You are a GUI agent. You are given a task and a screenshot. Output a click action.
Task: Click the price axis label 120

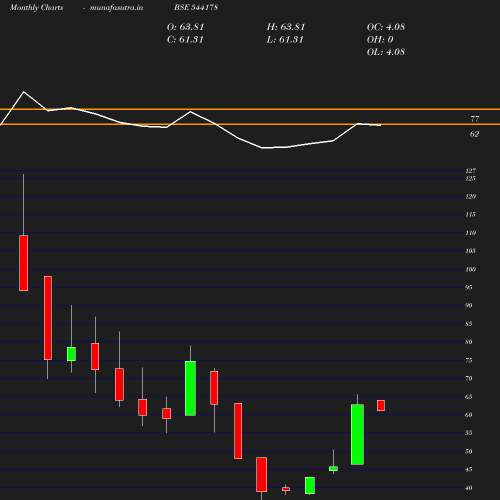pos(471,196)
